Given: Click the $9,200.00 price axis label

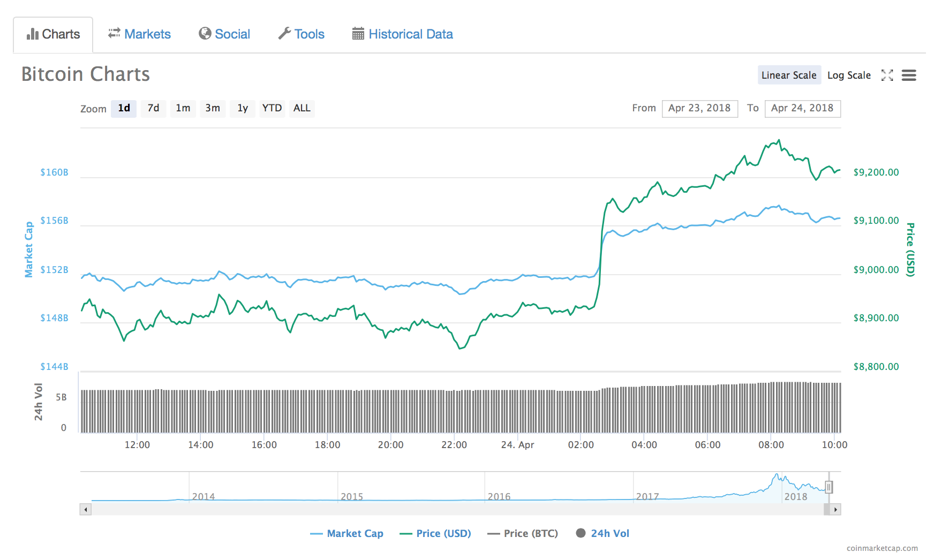Looking at the screenshot, I should click(x=876, y=172).
